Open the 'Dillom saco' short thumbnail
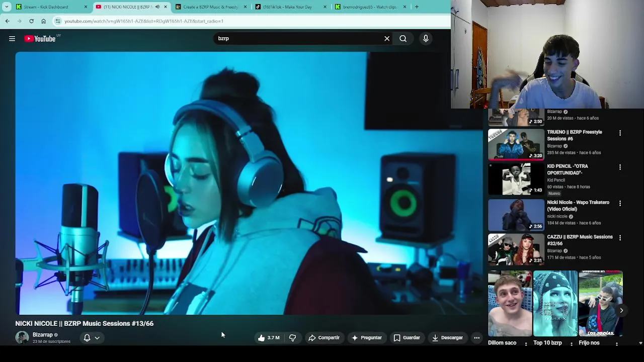644x362 pixels. pos(510,304)
